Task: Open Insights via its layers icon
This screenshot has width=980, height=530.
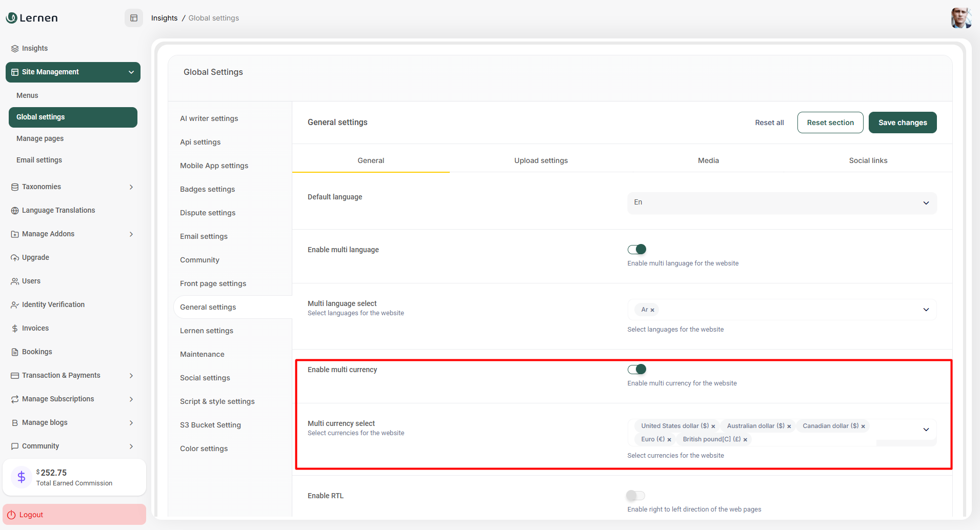Action: [x=15, y=49]
